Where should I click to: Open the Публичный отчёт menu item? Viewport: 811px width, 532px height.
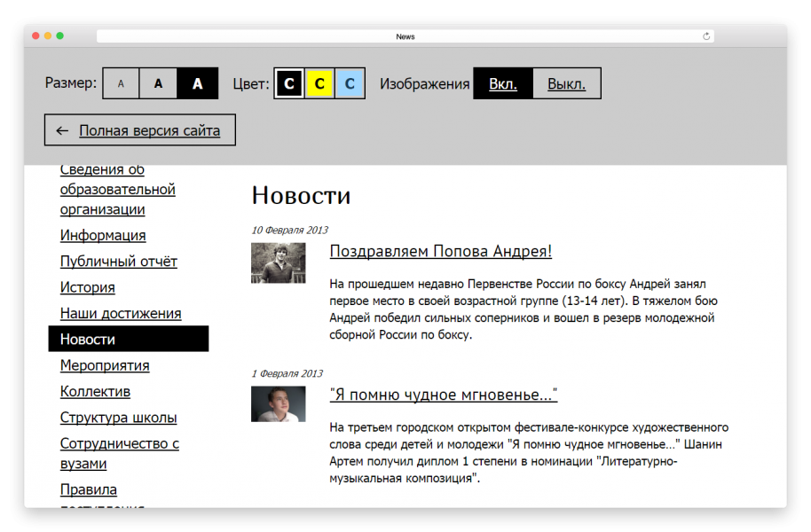119,262
